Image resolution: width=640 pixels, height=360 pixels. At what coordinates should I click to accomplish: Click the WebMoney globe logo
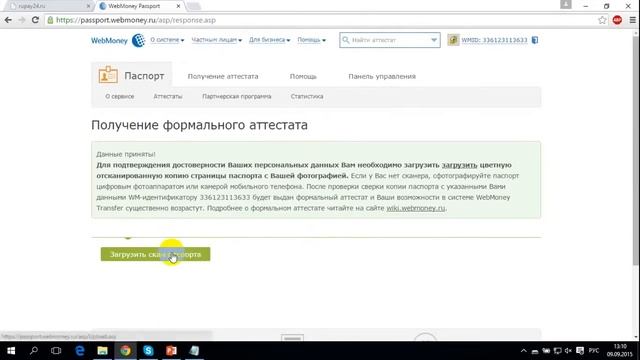138,40
